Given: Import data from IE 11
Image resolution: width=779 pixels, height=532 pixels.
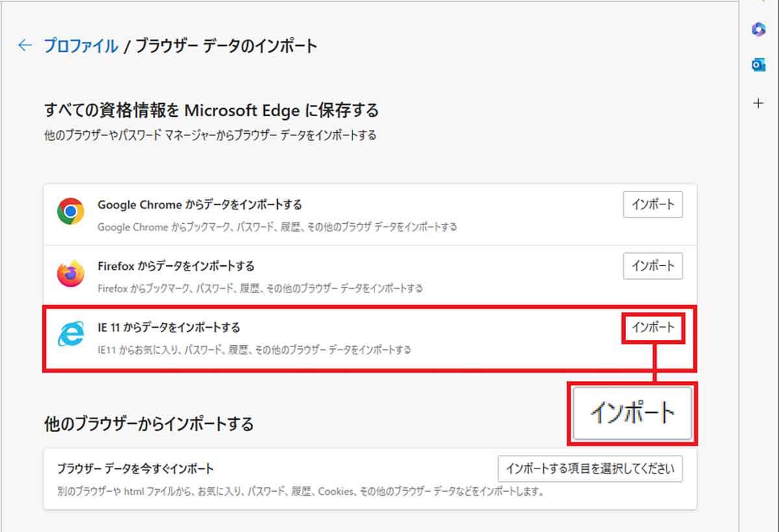Looking at the screenshot, I should tap(653, 328).
